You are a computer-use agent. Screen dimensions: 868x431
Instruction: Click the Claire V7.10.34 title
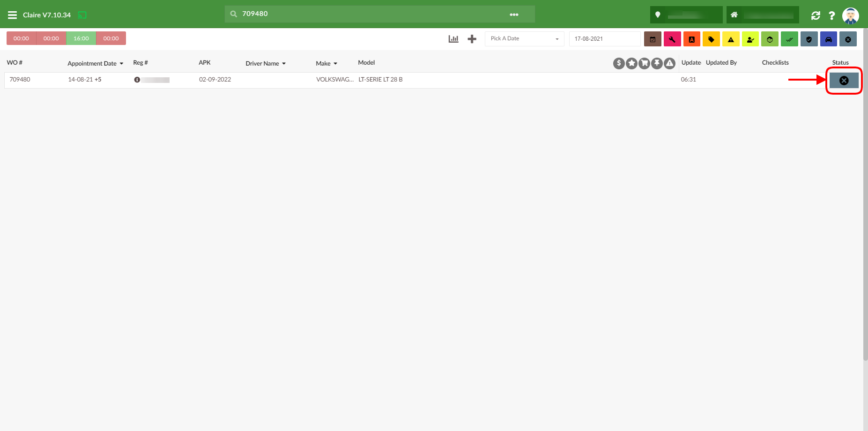pyautogui.click(x=47, y=15)
